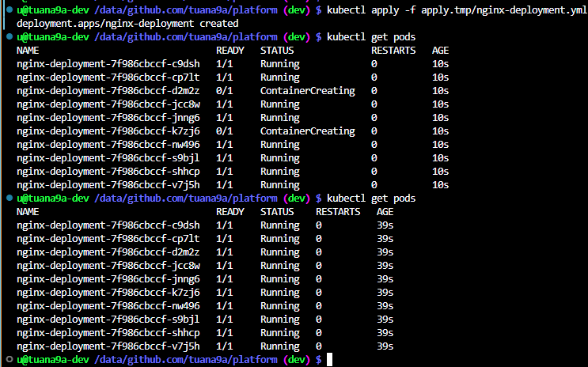Click 'Running' status of k7zj6 in second listing
Image resolution: width=588 pixels, height=367 pixels.
point(280,293)
